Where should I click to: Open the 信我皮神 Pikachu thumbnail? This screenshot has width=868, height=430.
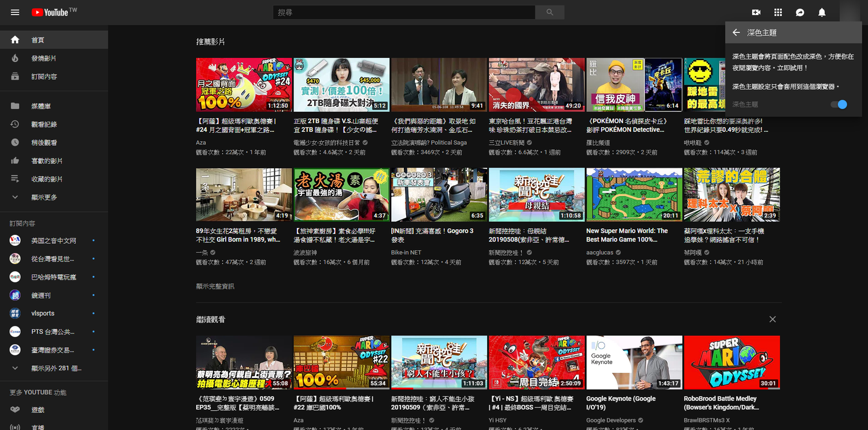pos(634,84)
